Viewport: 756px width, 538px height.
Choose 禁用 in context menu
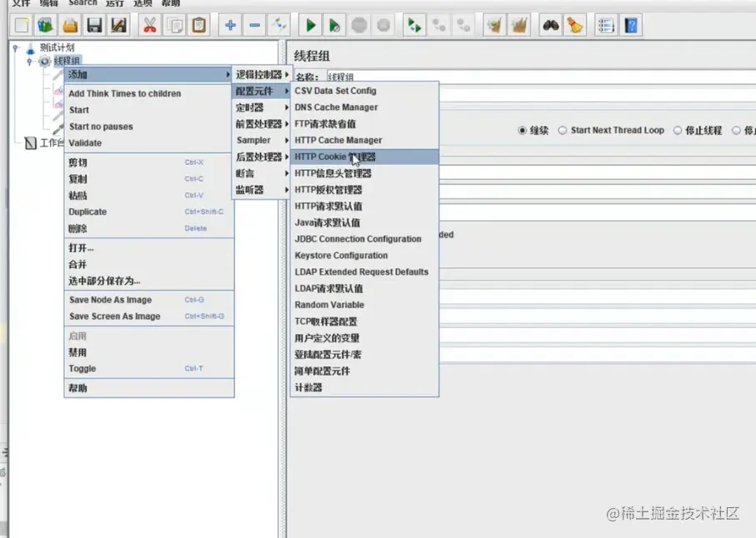click(x=148, y=352)
